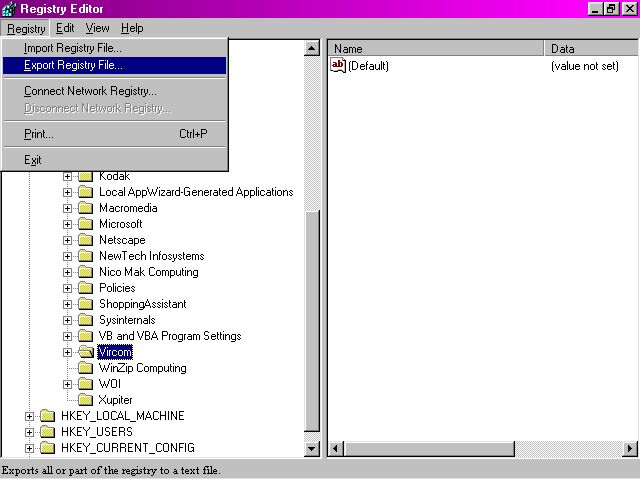Viewport: 640px width, 480px height.
Task: Open the Help menu
Action: point(132,28)
